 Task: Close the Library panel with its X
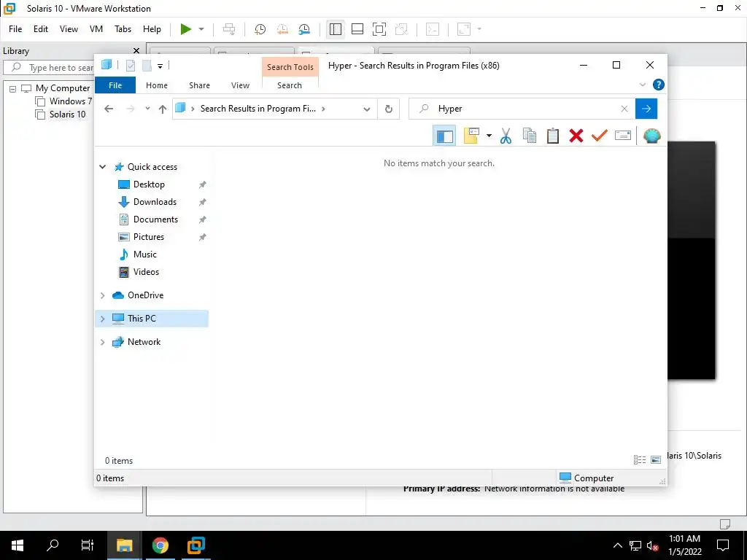pos(136,50)
